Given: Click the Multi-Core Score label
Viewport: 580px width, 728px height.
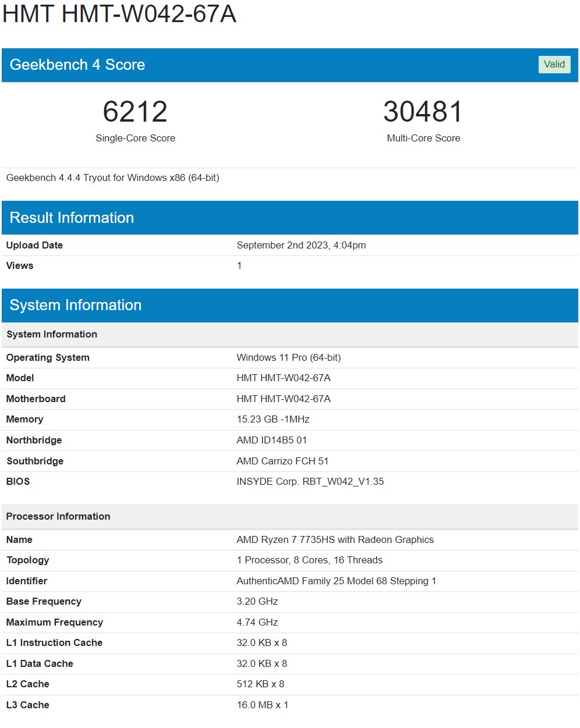Looking at the screenshot, I should pyautogui.click(x=423, y=138).
